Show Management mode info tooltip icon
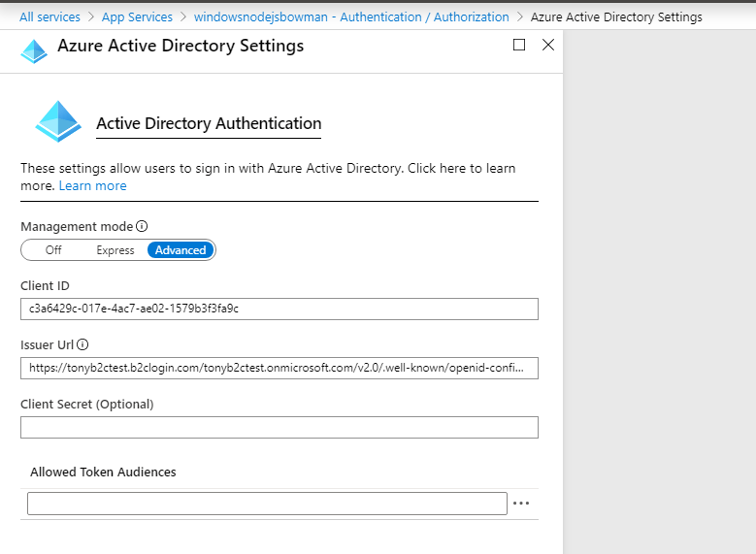This screenshot has height=554, width=756. 142,226
